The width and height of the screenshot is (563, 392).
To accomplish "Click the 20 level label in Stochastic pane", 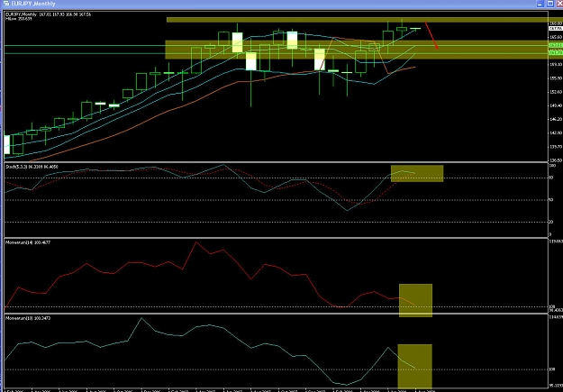I will click(550, 222).
